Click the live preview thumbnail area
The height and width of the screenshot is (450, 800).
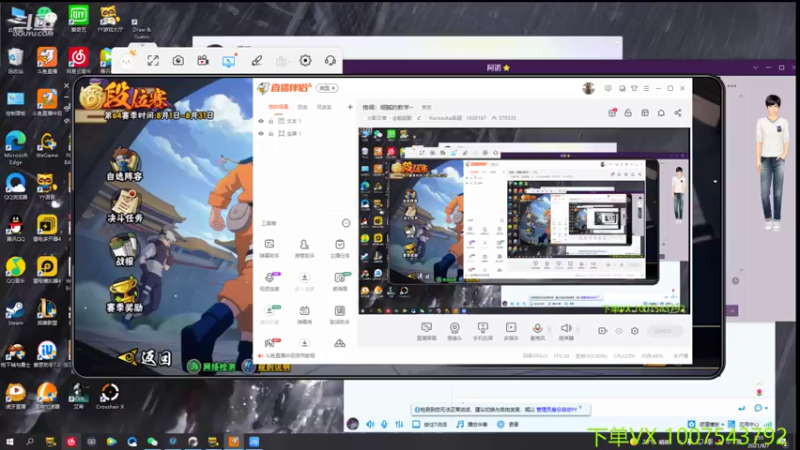tap(524, 221)
